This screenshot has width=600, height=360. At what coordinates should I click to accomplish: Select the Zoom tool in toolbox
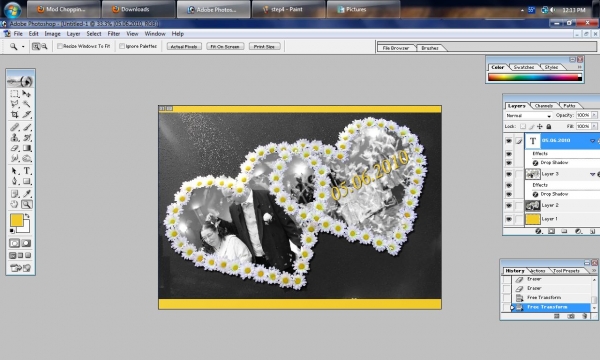tap(26, 204)
